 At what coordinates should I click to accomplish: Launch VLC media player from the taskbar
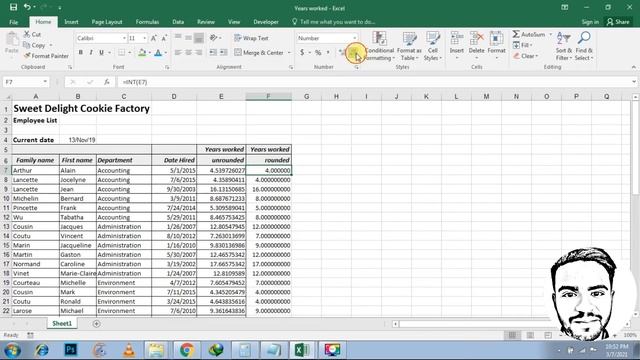(x=129, y=350)
